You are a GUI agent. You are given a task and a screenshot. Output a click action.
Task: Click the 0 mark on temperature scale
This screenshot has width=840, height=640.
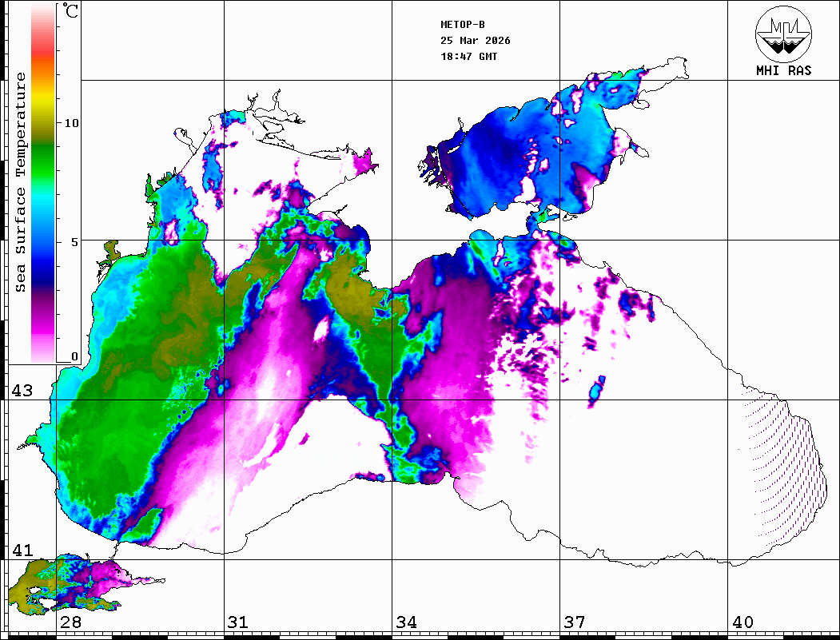[75, 356]
